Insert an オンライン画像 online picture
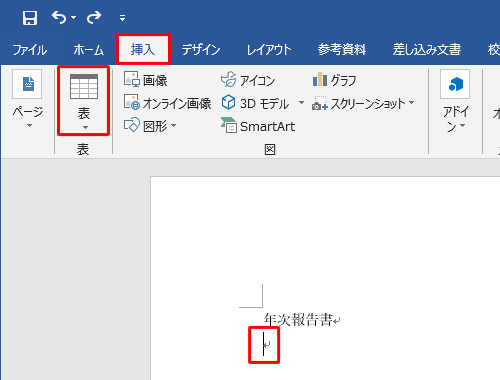 pyautogui.click(x=168, y=103)
